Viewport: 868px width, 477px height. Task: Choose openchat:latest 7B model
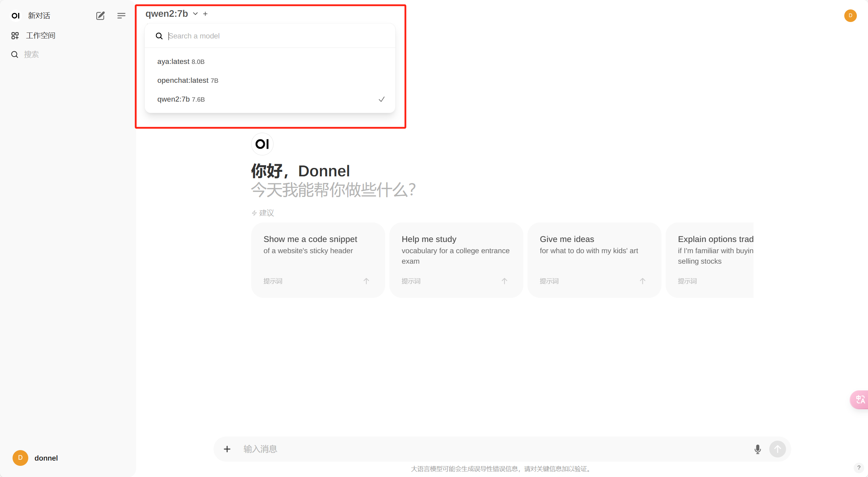(x=188, y=80)
